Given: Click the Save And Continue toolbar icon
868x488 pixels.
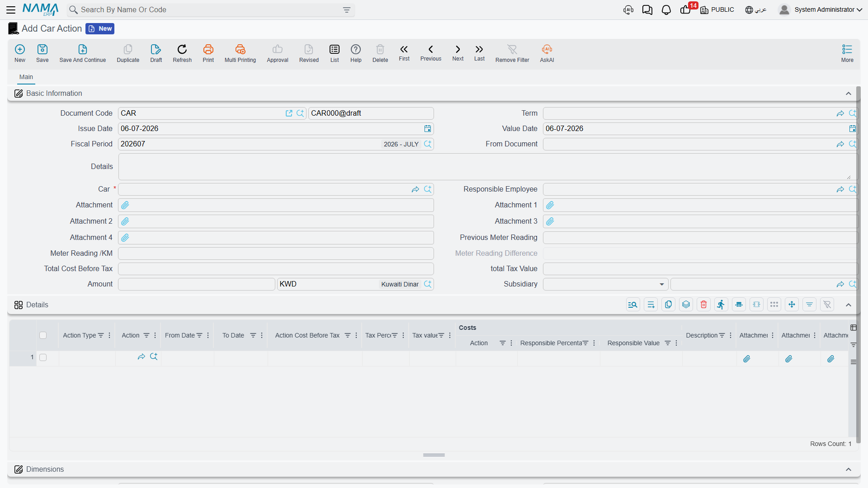Looking at the screenshot, I should tap(83, 49).
